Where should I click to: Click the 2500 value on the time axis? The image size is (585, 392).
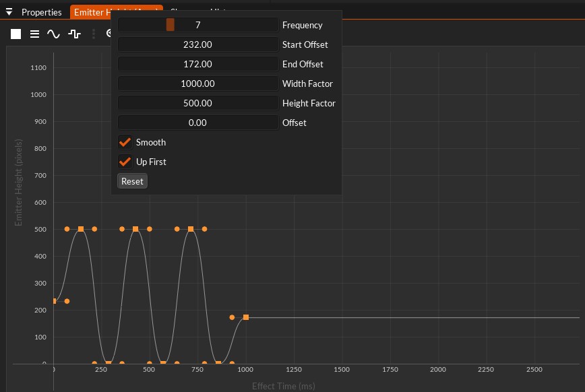point(534,369)
